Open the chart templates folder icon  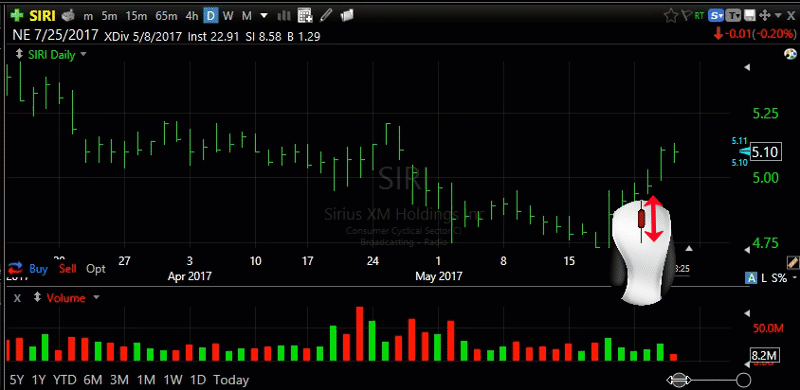347,15
